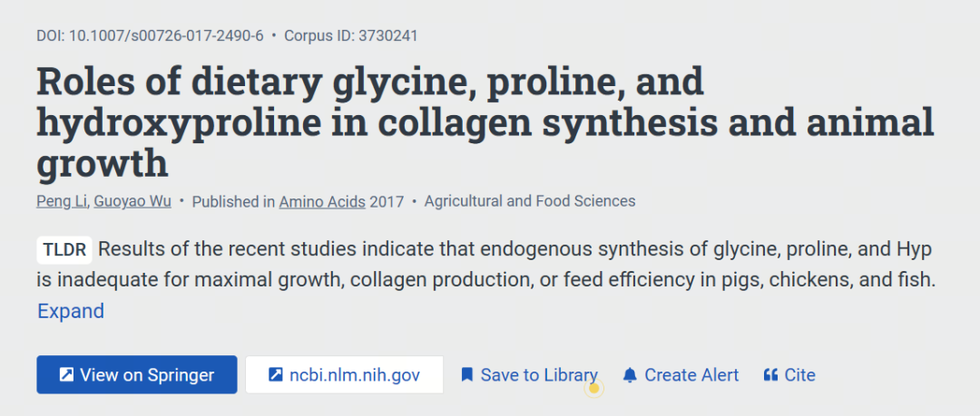Click external link icon beside ncbi.nlm.nih.gov
980x416 pixels.
(x=276, y=375)
